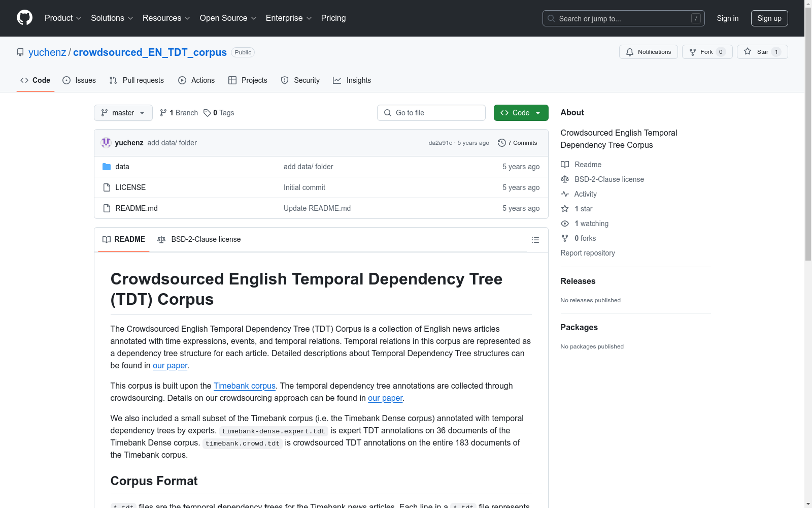View the 0 Tags link

(219, 113)
